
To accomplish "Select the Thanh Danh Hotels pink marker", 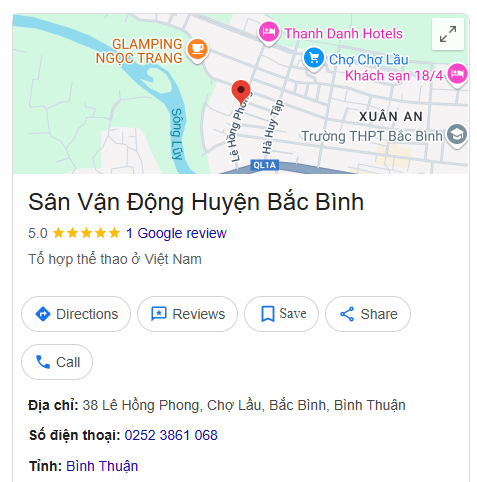I will tap(268, 32).
